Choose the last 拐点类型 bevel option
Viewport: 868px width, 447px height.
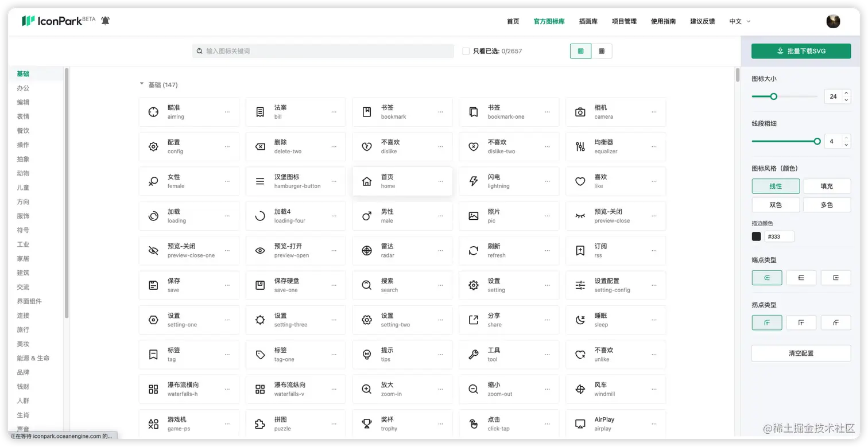point(835,322)
